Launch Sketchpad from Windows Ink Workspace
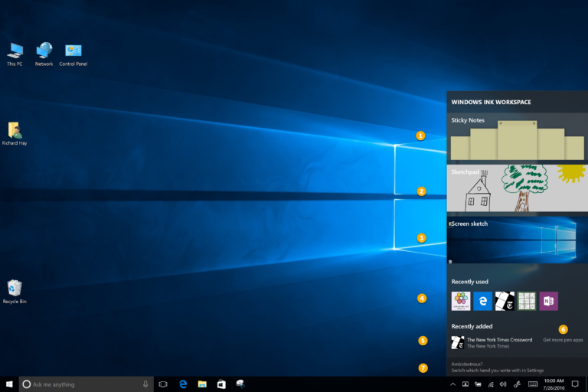The image size is (588, 392). click(517, 188)
